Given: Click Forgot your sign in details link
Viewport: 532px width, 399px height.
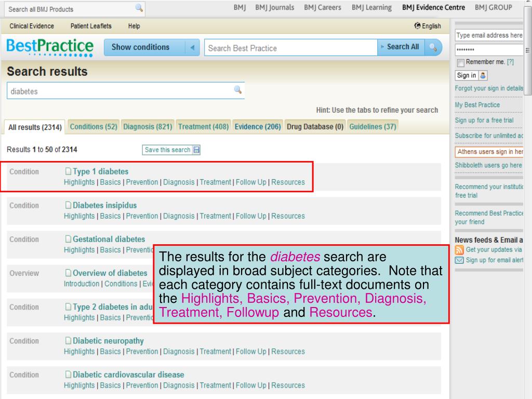Looking at the screenshot, I should [x=489, y=88].
